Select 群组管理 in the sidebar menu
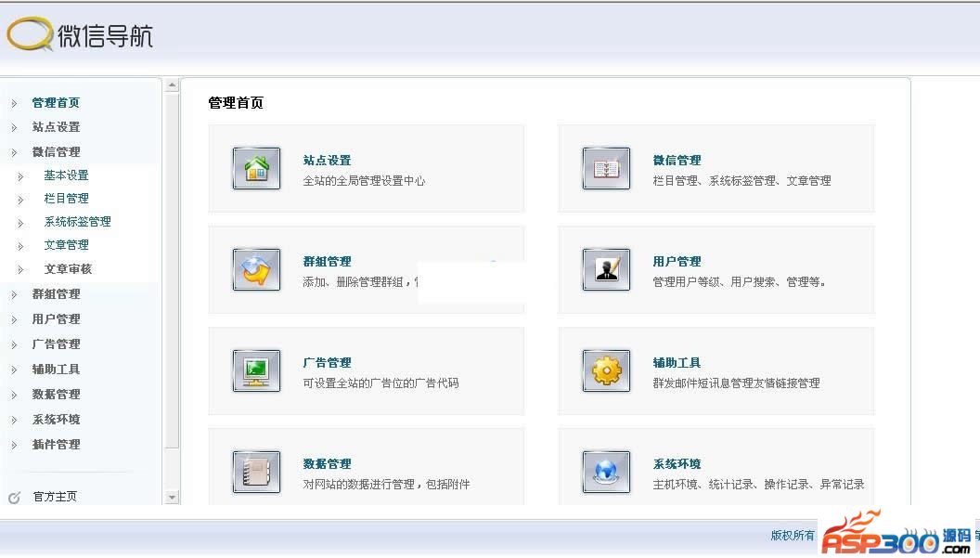 tap(56, 294)
